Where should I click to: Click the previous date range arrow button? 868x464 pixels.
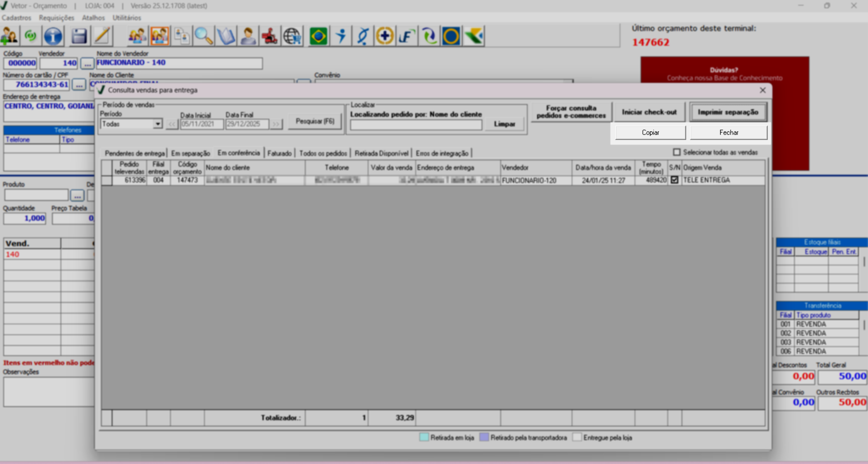pyautogui.click(x=172, y=124)
